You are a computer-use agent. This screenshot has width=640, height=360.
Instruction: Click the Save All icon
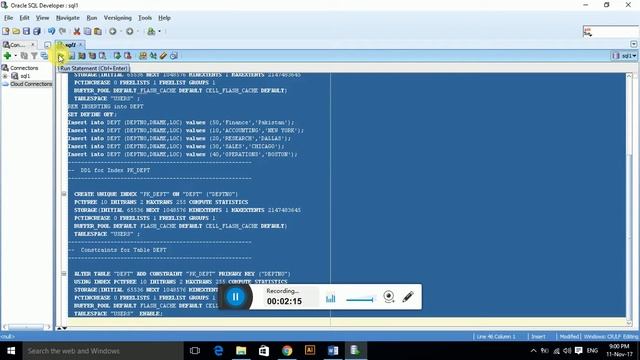(37, 31)
